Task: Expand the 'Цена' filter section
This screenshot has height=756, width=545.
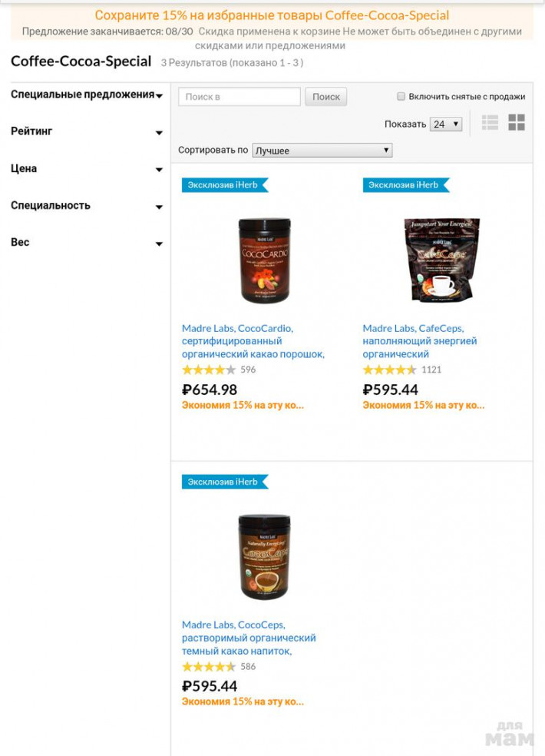Action: [x=87, y=168]
